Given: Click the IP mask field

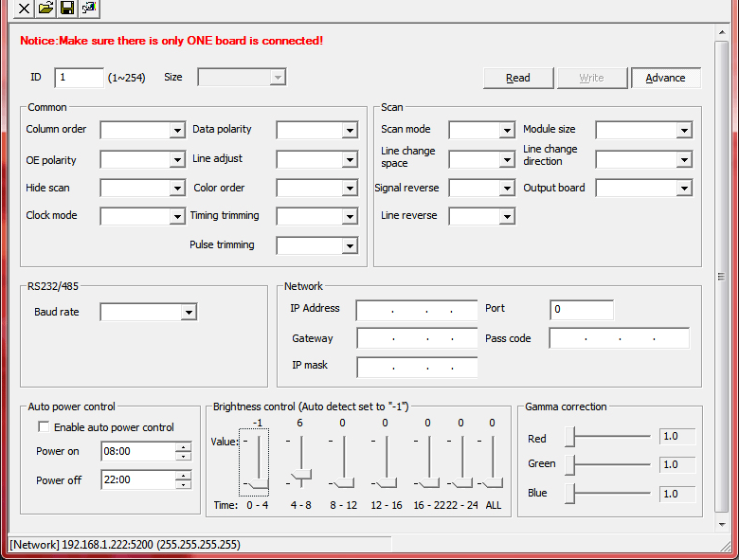Looking at the screenshot, I should click(x=417, y=368).
